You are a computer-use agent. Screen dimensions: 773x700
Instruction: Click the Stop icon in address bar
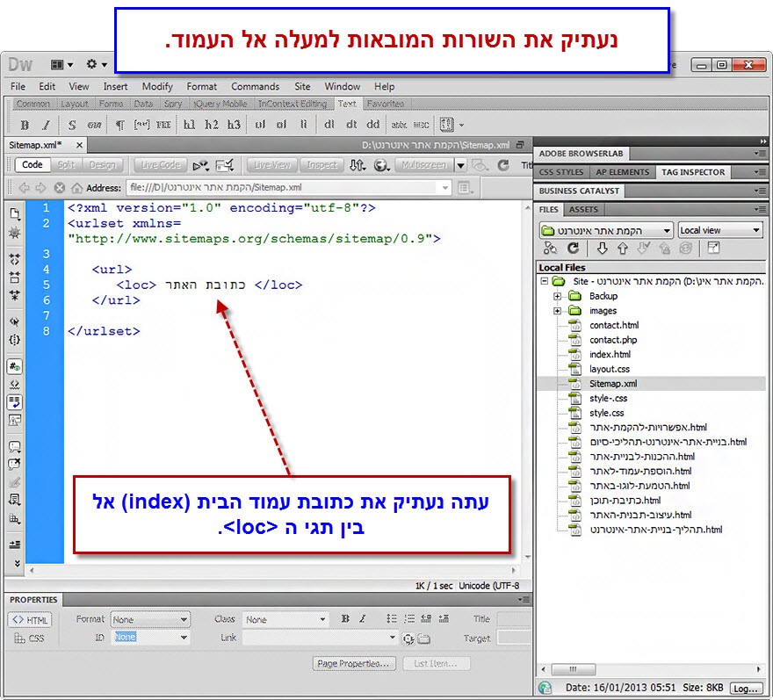point(59,188)
